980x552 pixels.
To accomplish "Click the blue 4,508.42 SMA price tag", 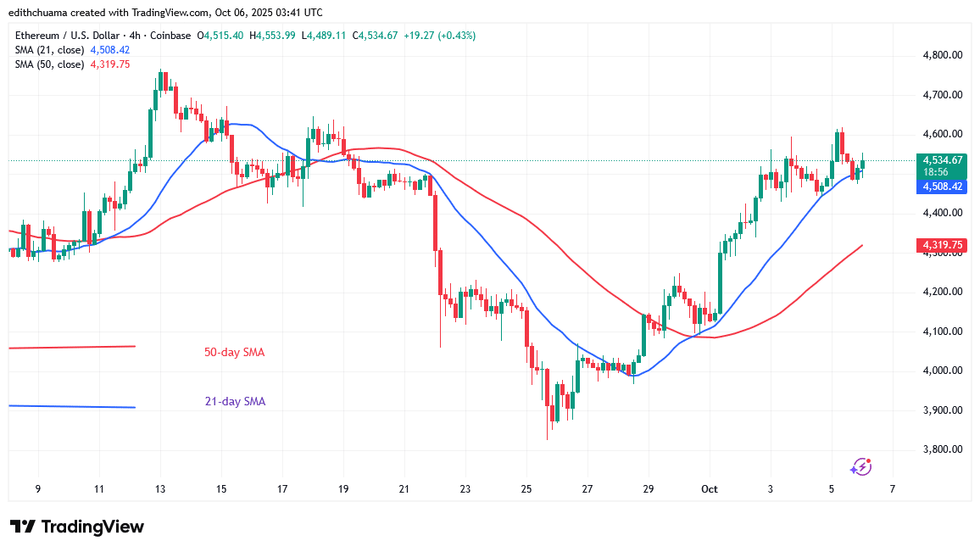I will (941, 185).
